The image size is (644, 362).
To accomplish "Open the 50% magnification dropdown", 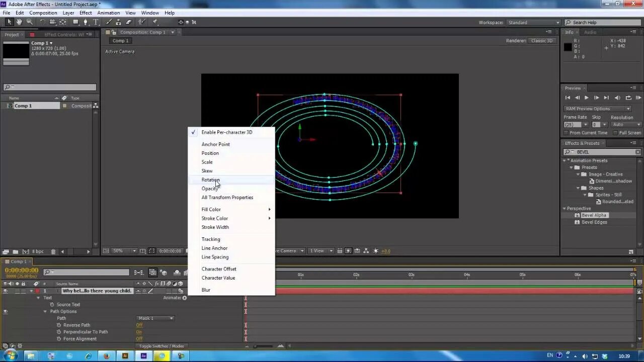I will [x=124, y=251].
